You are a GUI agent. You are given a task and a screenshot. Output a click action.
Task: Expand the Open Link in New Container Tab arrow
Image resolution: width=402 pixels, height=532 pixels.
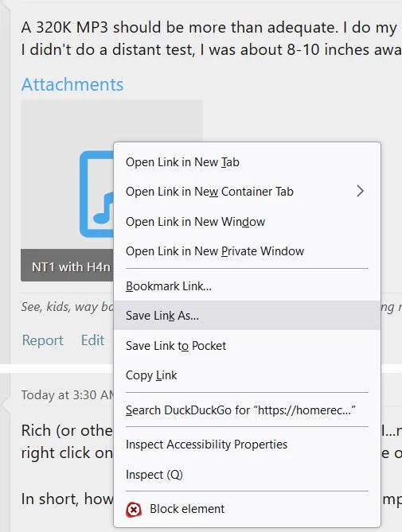click(361, 192)
